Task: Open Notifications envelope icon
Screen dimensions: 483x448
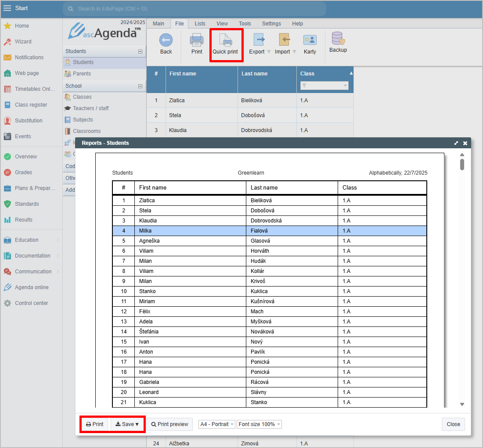Action: click(x=7, y=57)
